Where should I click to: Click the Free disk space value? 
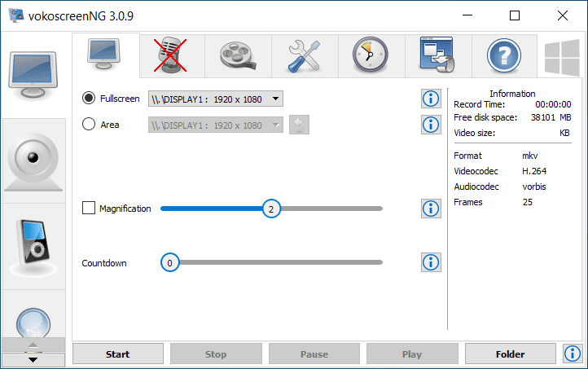click(x=551, y=117)
